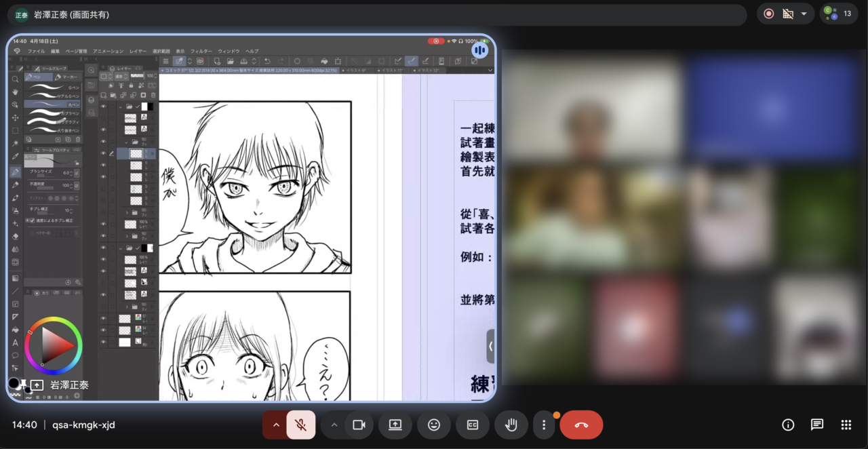Viewport: 868px width, 449px height.
Task: Click the raise hand button
Action: pos(511,425)
